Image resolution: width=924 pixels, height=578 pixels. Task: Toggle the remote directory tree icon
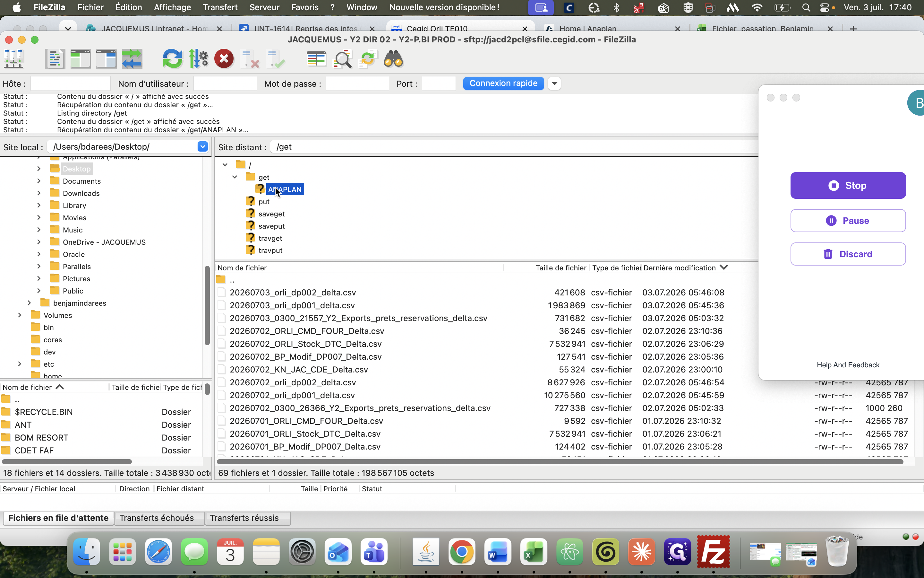[x=106, y=59]
